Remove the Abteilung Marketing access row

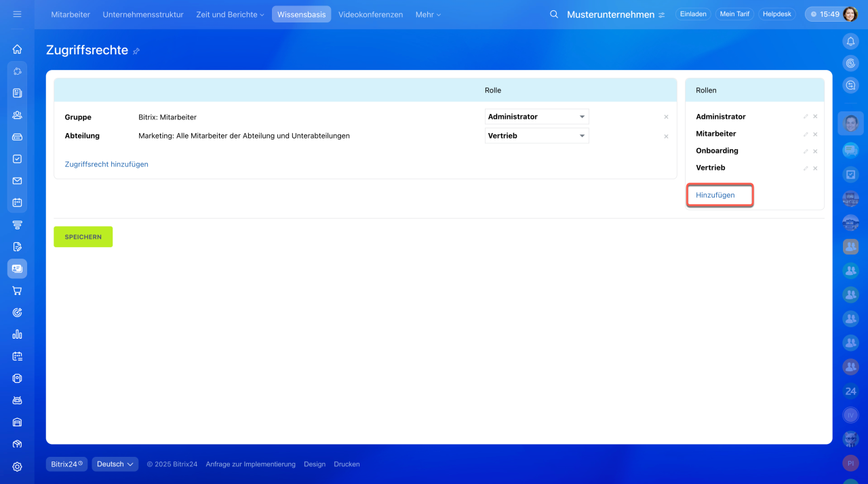tap(666, 136)
